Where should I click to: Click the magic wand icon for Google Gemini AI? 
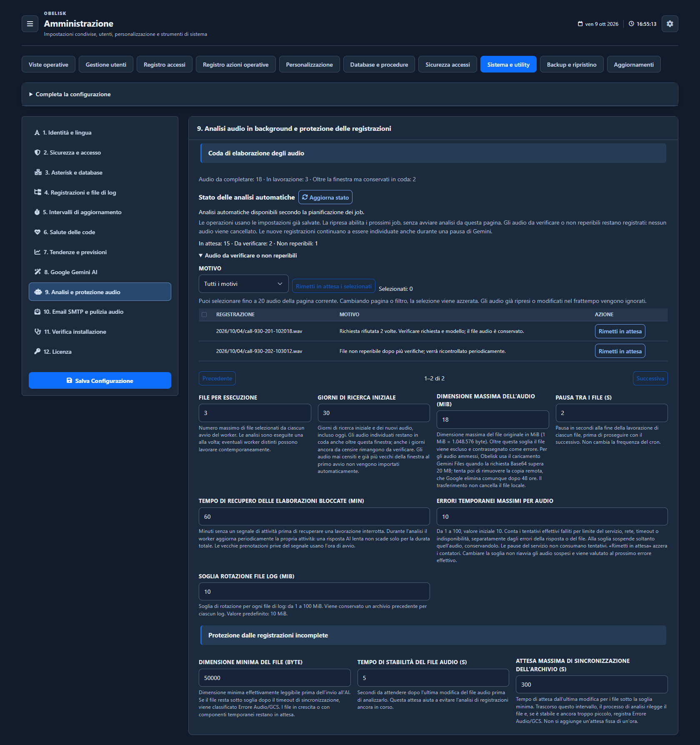click(x=38, y=272)
